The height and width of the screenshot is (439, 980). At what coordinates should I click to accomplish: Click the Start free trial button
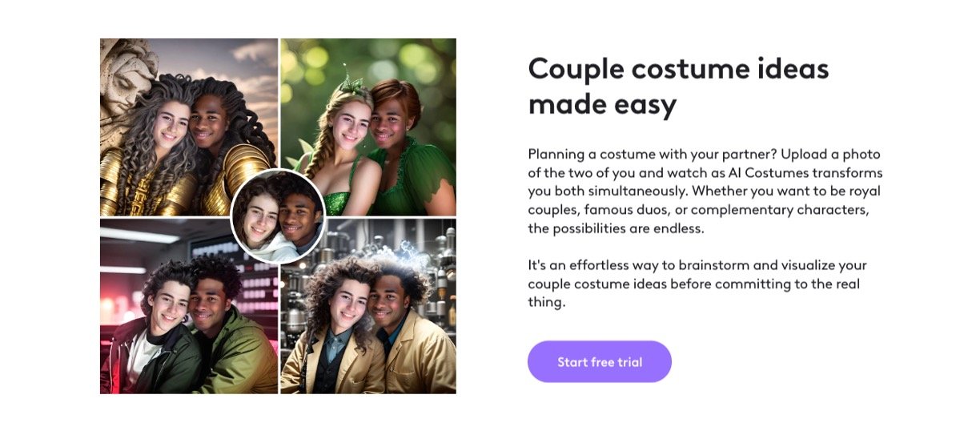coord(599,362)
